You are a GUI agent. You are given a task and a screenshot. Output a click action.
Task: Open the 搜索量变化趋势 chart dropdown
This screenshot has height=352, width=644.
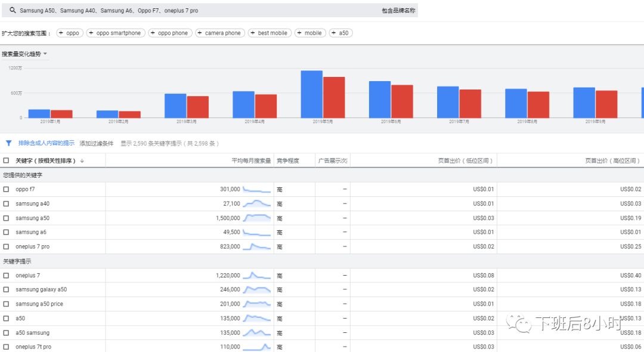[24, 54]
